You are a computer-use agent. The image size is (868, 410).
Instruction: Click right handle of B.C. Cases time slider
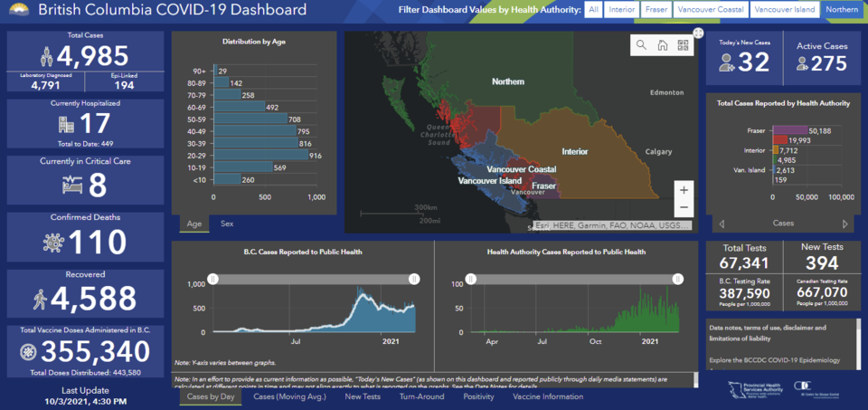(x=413, y=280)
